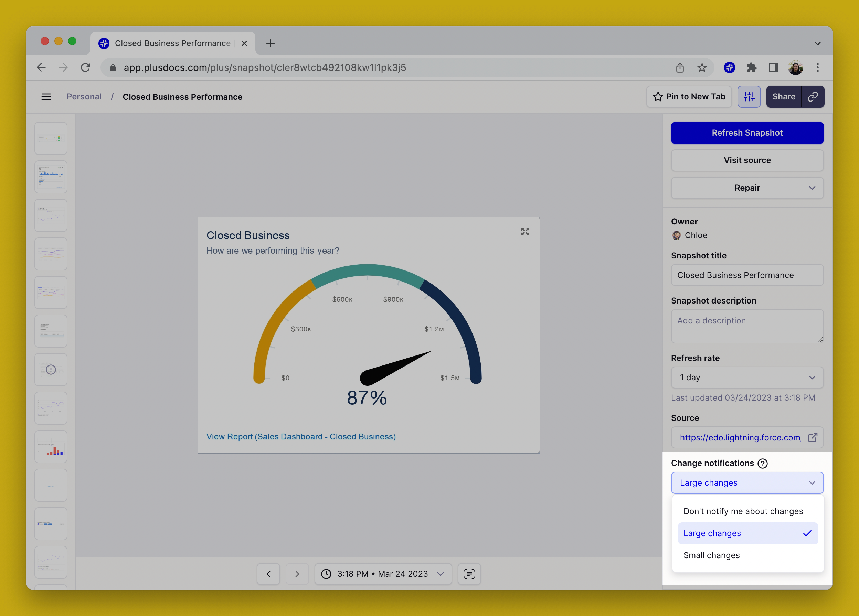Open the Personal breadcrumb link
Viewport: 859px width, 616px height.
84,97
